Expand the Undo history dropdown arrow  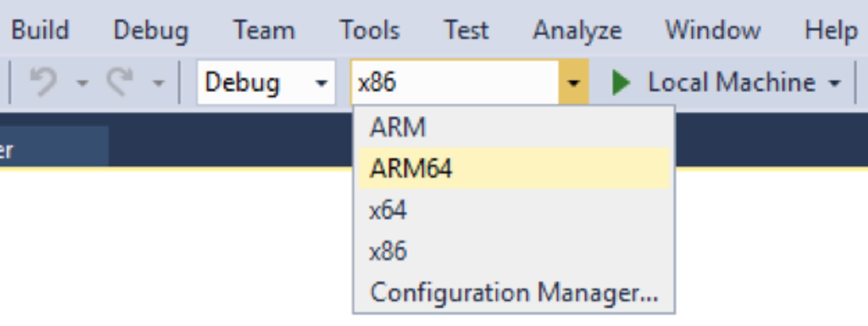(x=82, y=83)
